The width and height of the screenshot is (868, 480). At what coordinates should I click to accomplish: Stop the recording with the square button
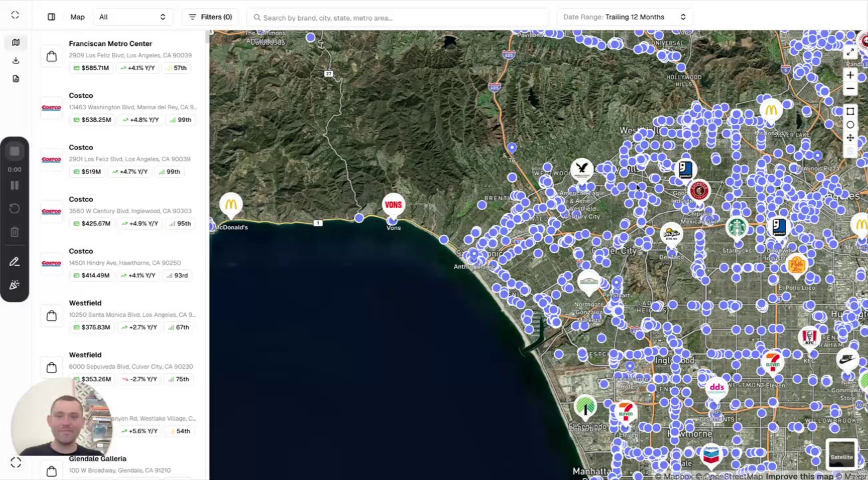pyautogui.click(x=15, y=151)
